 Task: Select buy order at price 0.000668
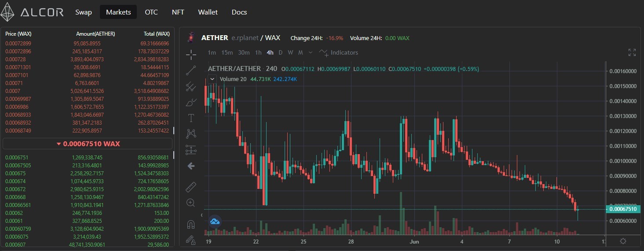click(87, 197)
